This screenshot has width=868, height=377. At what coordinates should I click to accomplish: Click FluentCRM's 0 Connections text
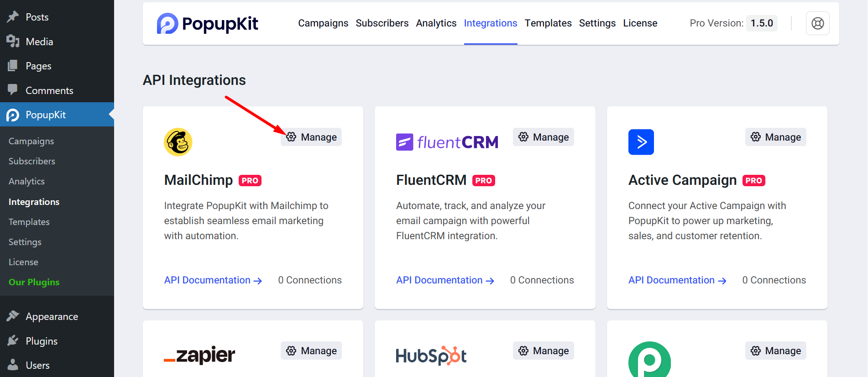pyautogui.click(x=542, y=280)
